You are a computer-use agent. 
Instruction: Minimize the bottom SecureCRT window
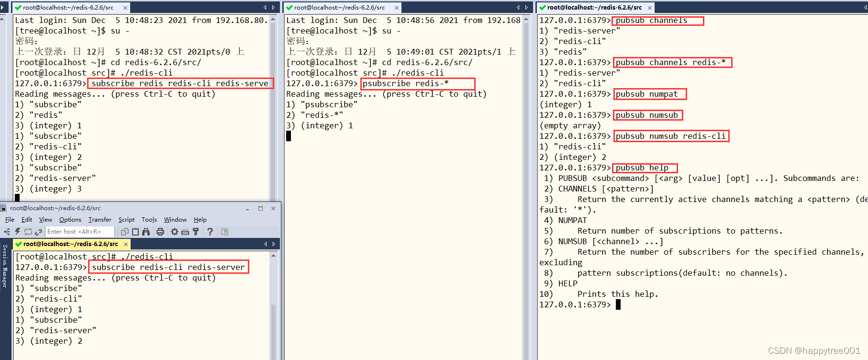(247, 209)
